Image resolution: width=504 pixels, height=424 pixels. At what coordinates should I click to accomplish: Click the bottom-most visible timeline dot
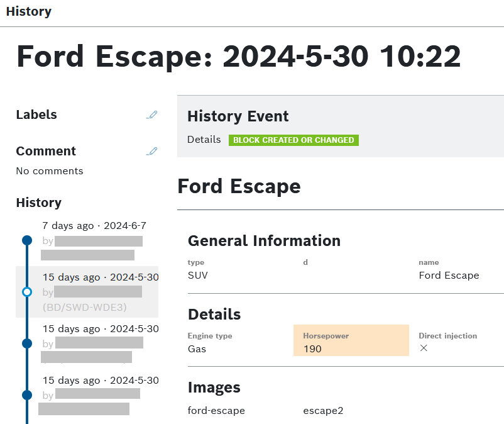tap(26, 395)
